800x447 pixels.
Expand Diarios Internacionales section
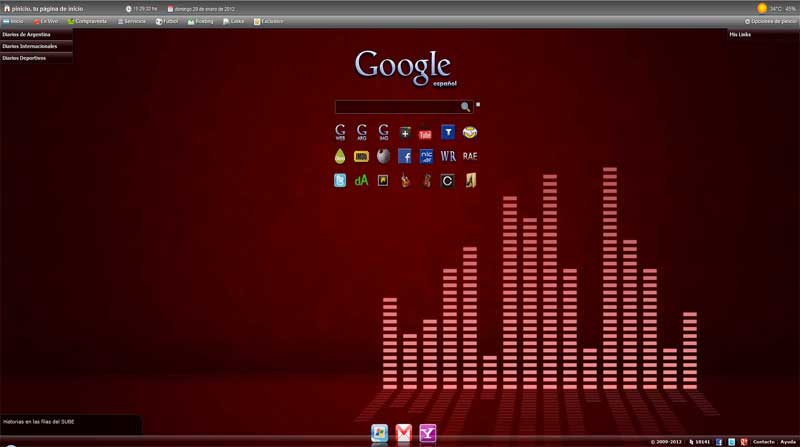pyautogui.click(x=30, y=46)
